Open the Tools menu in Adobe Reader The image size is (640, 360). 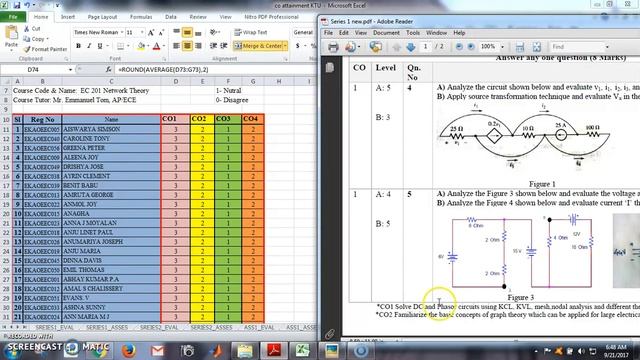coord(413,33)
